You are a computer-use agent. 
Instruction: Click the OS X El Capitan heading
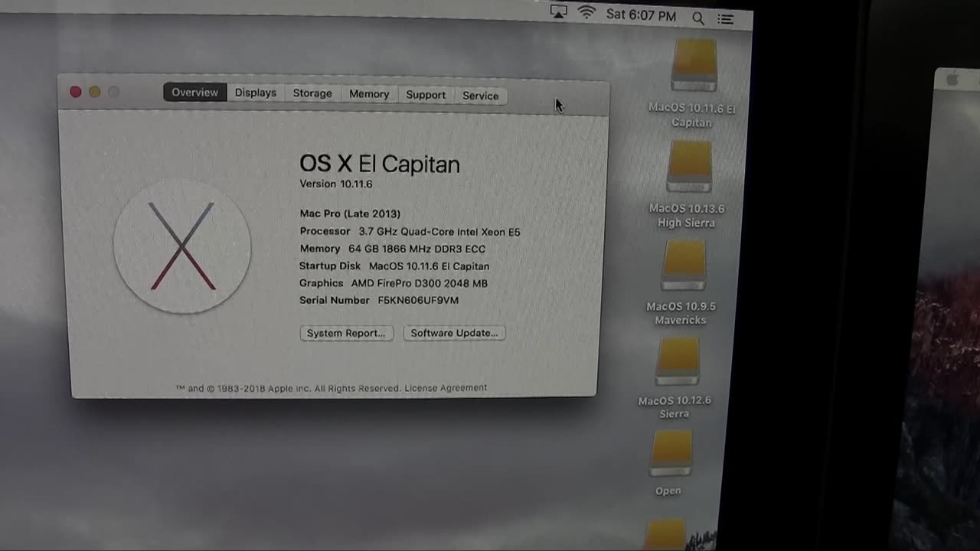[380, 165]
